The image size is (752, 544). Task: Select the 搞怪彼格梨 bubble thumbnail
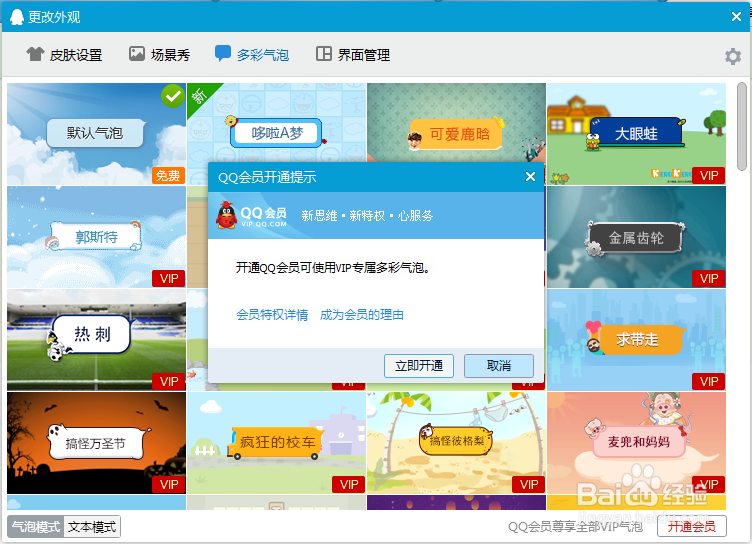point(456,443)
